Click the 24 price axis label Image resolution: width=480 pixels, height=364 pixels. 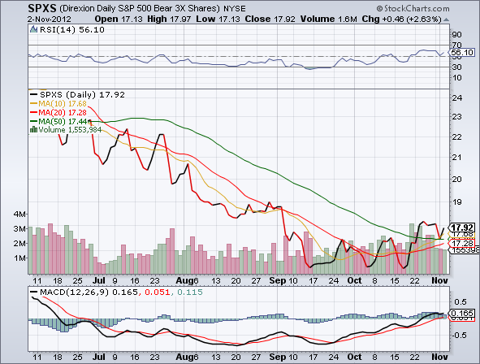pos(457,98)
